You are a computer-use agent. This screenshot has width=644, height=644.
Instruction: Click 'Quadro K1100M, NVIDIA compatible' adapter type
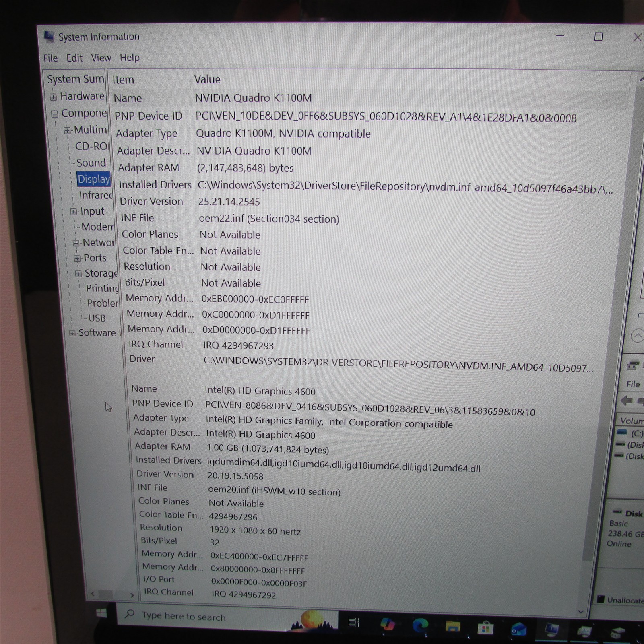pos(283,134)
